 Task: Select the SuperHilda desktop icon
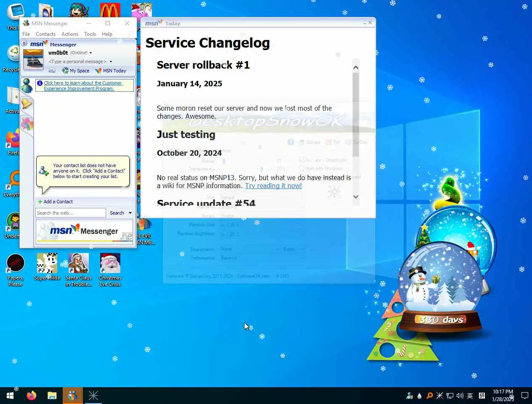(x=47, y=267)
